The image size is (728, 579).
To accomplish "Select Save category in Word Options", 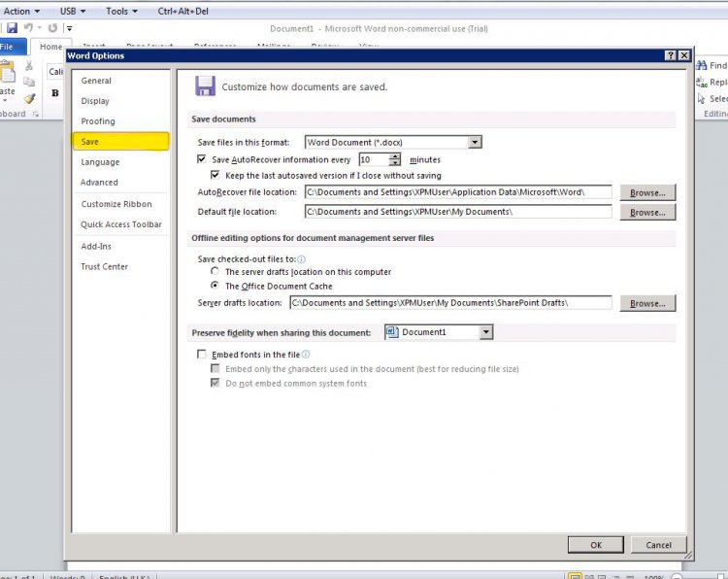I will pyautogui.click(x=120, y=142).
